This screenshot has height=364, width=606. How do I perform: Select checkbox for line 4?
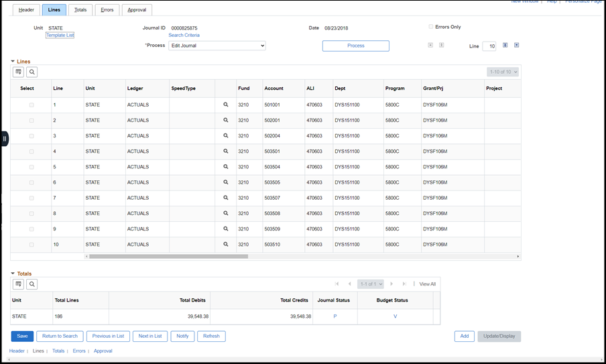click(x=32, y=151)
